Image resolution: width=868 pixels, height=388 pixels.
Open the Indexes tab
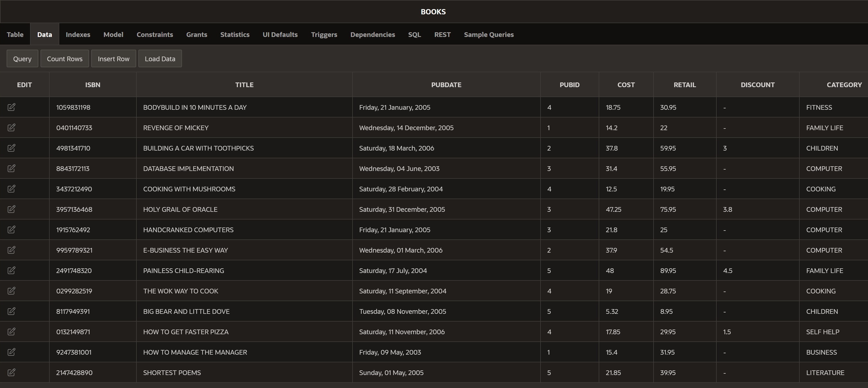pyautogui.click(x=78, y=34)
